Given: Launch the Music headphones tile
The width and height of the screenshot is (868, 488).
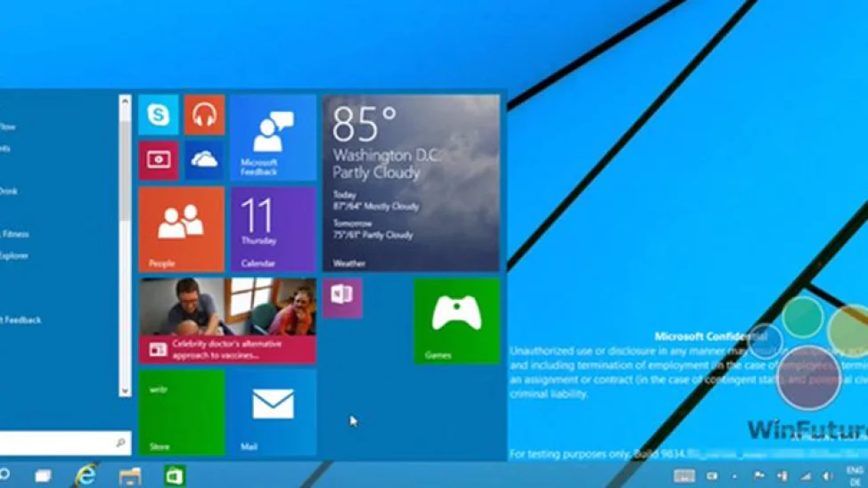Looking at the screenshot, I should point(204,115).
